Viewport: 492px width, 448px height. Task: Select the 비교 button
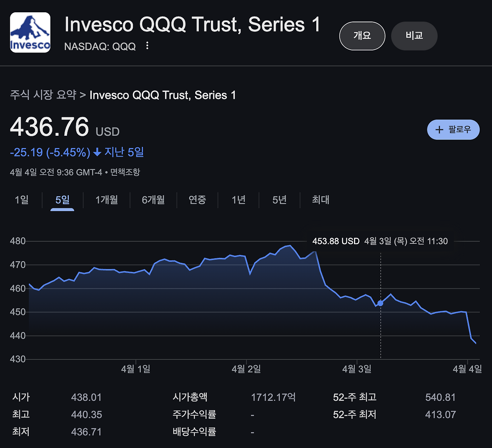pos(414,36)
